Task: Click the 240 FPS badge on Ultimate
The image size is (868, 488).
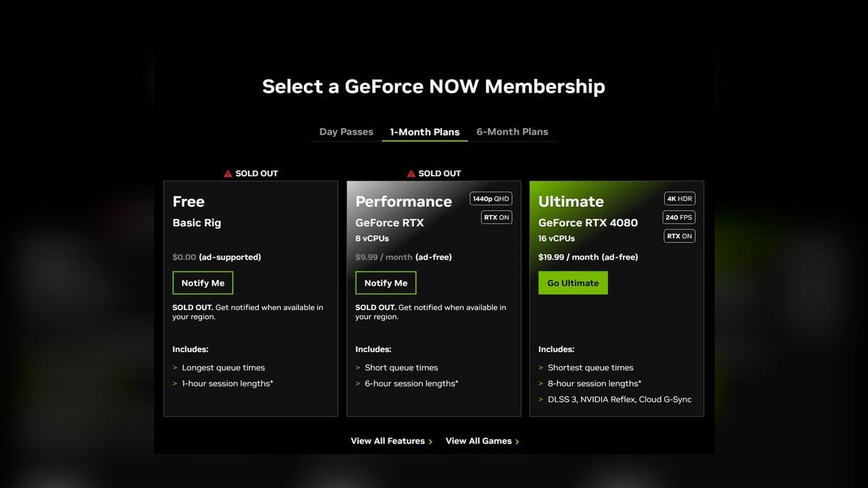Action: [x=680, y=218]
